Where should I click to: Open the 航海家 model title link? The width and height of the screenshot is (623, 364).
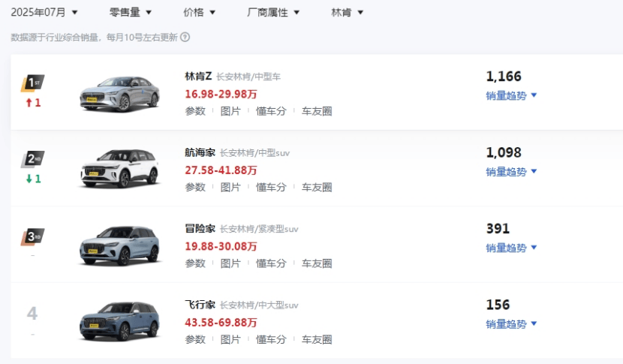pyautogui.click(x=200, y=152)
